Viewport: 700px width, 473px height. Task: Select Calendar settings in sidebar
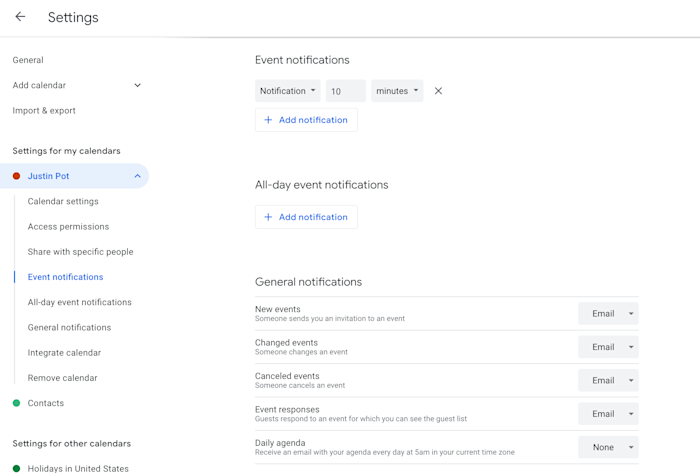pyautogui.click(x=63, y=201)
